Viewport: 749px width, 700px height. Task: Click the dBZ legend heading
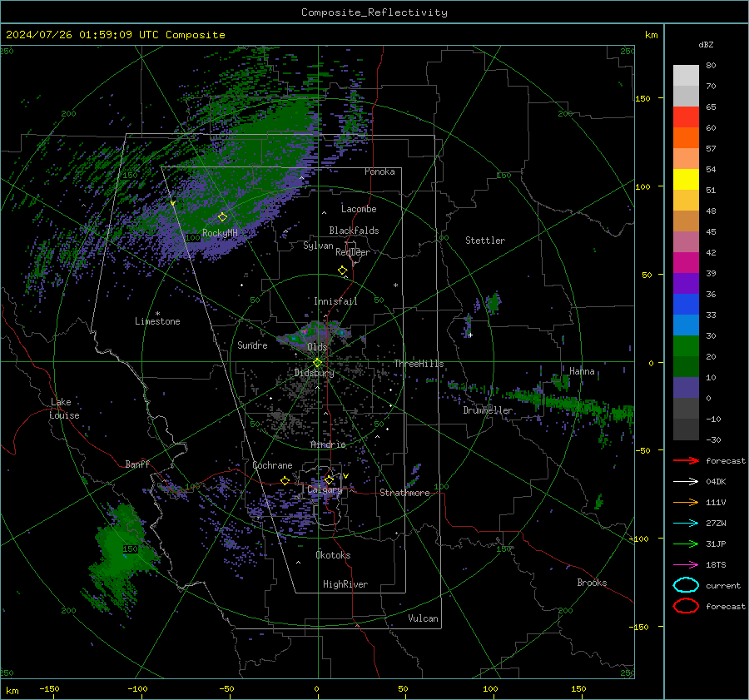pos(706,45)
